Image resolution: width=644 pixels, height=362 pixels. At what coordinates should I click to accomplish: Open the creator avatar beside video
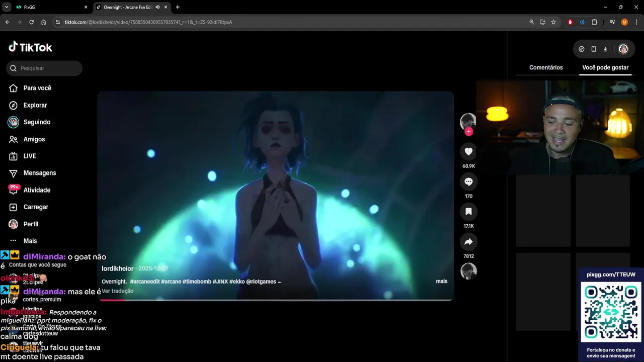(468, 121)
